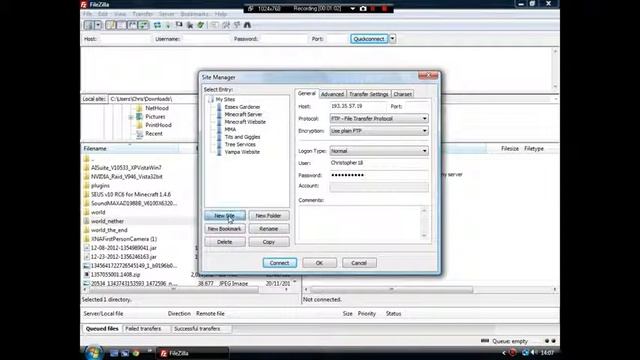The height and width of the screenshot is (360, 640).
Task: Expand the Pictures folder in local tree
Action: coord(131,117)
